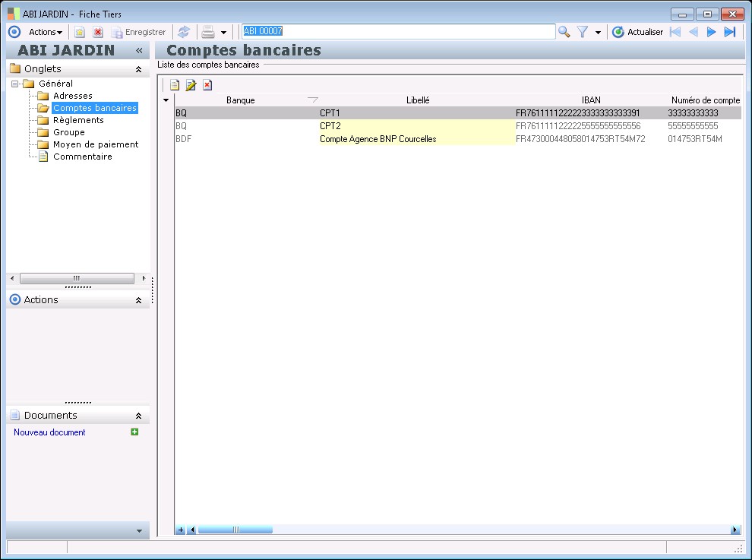Click the tree horizontal scrollbar thumb

pyautogui.click(x=77, y=278)
